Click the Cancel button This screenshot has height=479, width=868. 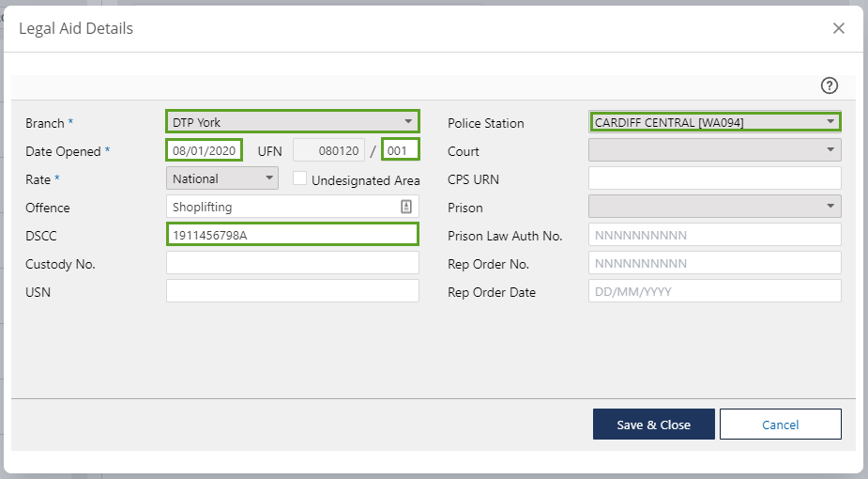tap(780, 425)
